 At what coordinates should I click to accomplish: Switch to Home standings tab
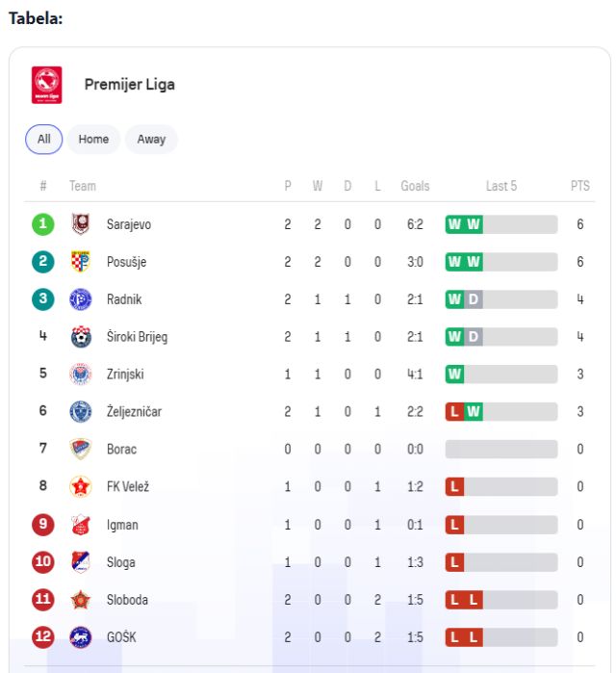click(x=93, y=139)
